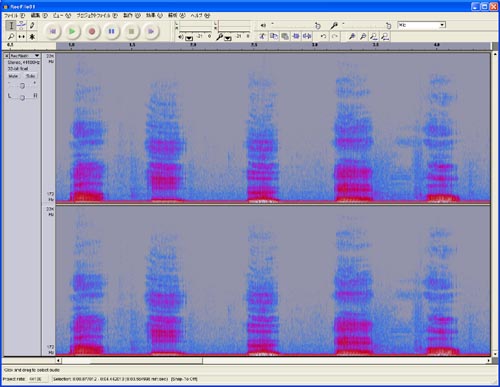This screenshot has height=387, width=500.
Task: Open the first menu bar item
Action: pos(14,15)
